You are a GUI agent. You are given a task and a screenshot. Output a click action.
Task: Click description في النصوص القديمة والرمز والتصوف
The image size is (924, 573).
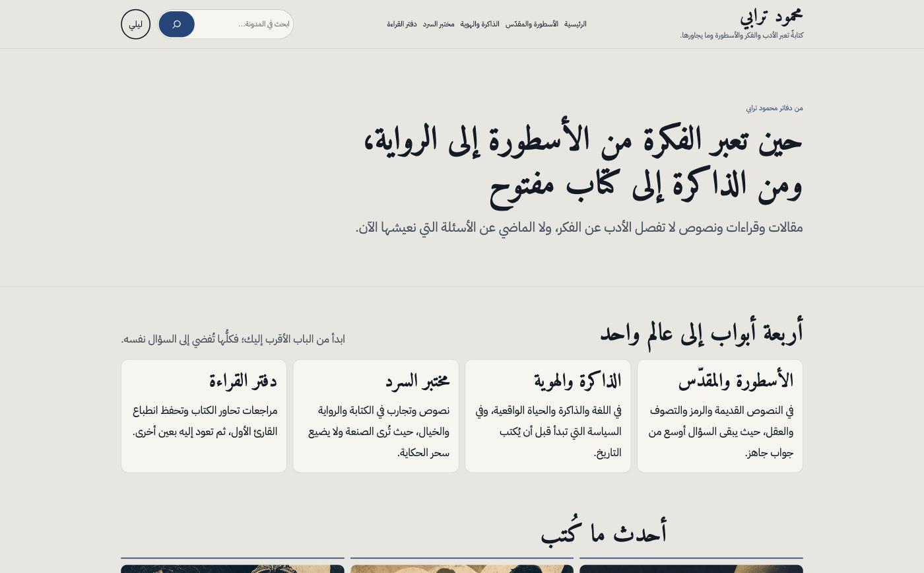tap(721, 432)
